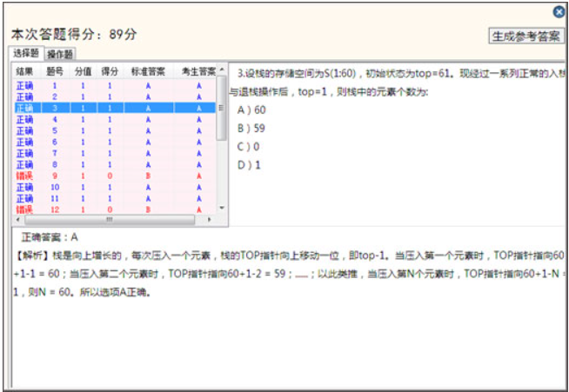Select question row number 8
The width and height of the screenshot is (569, 392).
pyautogui.click(x=115, y=164)
